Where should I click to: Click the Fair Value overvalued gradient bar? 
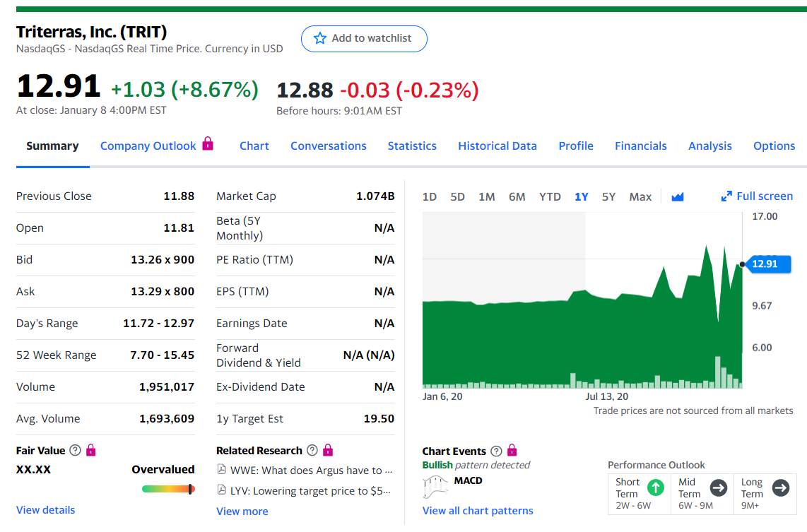click(168, 489)
